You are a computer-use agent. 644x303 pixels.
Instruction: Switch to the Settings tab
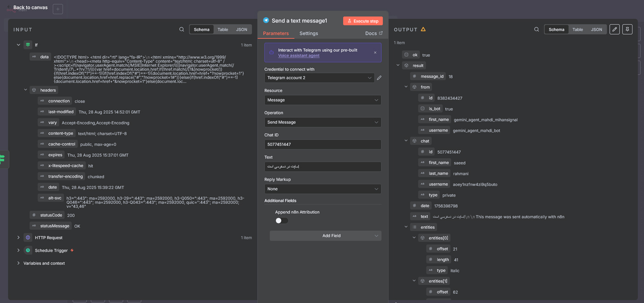click(x=309, y=33)
